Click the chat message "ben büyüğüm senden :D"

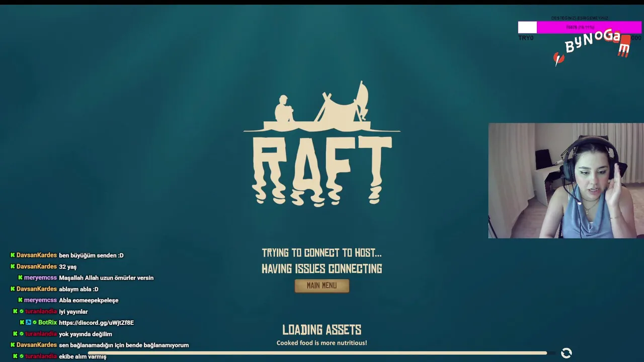[91, 255]
